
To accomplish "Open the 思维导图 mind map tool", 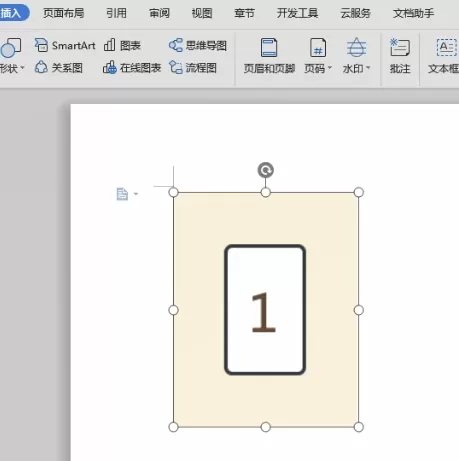I will click(198, 45).
